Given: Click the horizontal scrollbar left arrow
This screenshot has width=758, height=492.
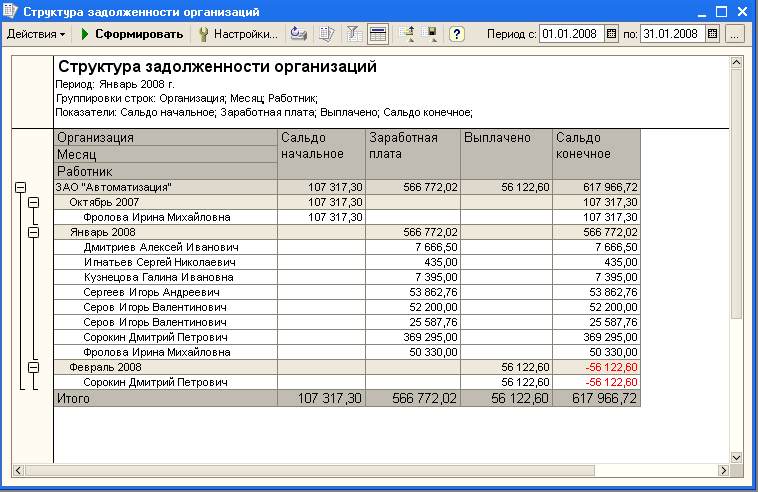Looking at the screenshot, I should (x=18, y=470).
